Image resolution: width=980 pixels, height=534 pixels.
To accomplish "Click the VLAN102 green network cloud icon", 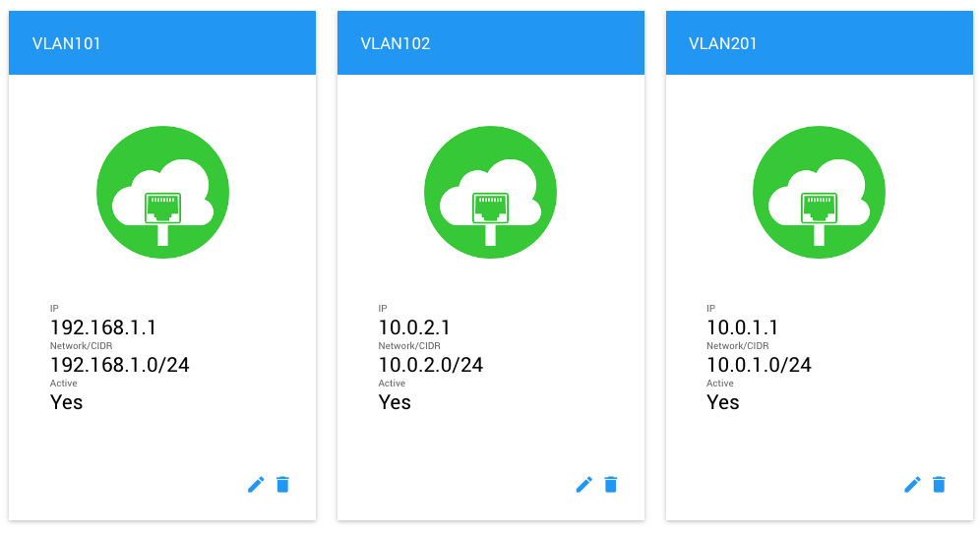I will (491, 193).
